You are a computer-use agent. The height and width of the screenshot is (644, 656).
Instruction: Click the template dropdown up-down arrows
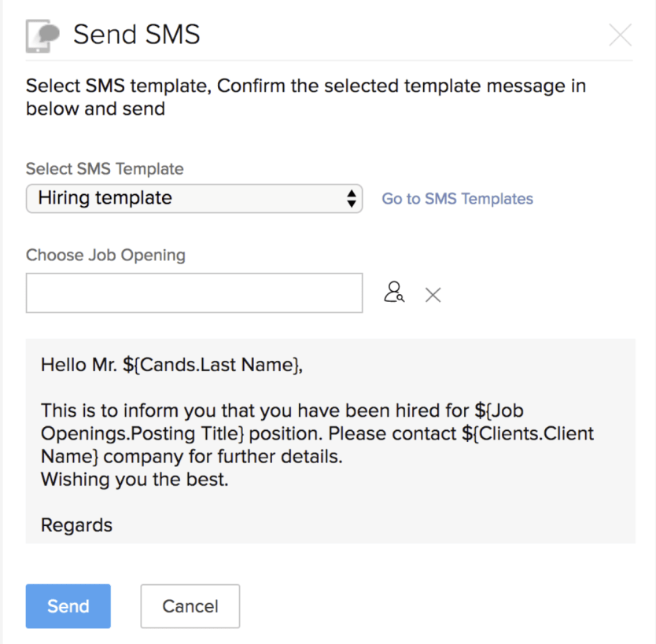coord(352,199)
